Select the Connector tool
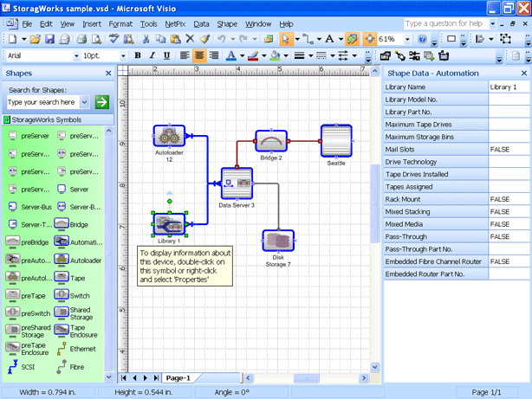Image resolution: width=532 pixels, height=399 pixels. point(308,39)
